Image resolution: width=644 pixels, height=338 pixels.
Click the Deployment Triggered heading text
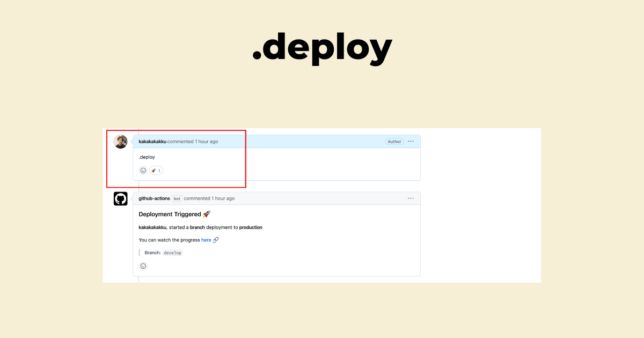pos(170,214)
